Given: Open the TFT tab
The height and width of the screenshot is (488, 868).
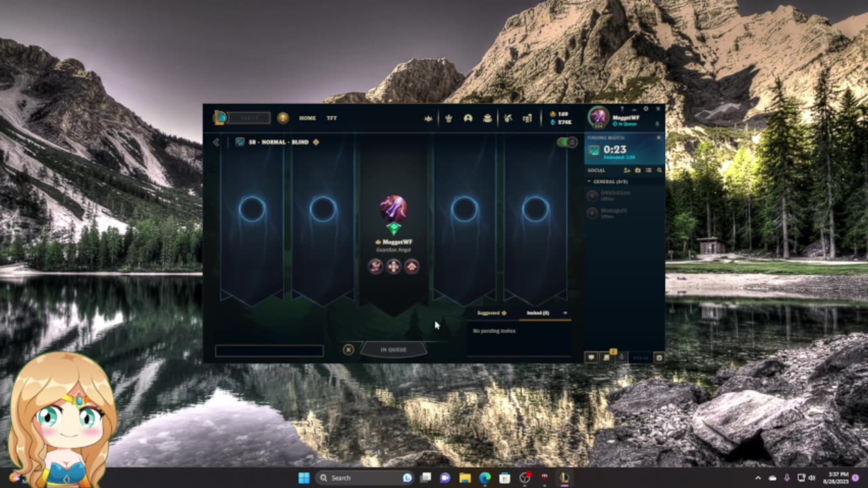Looking at the screenshot, I should point(332,118).
